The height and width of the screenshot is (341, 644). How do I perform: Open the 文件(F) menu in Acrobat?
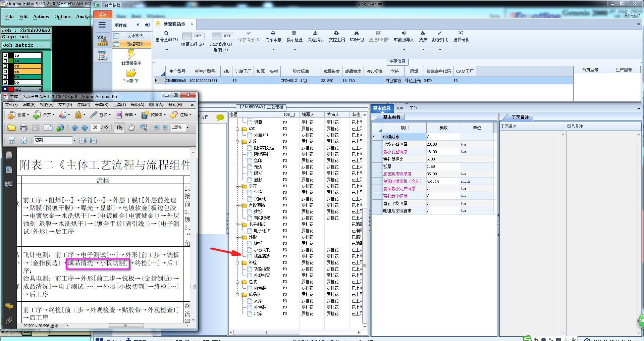pos(11,105)
